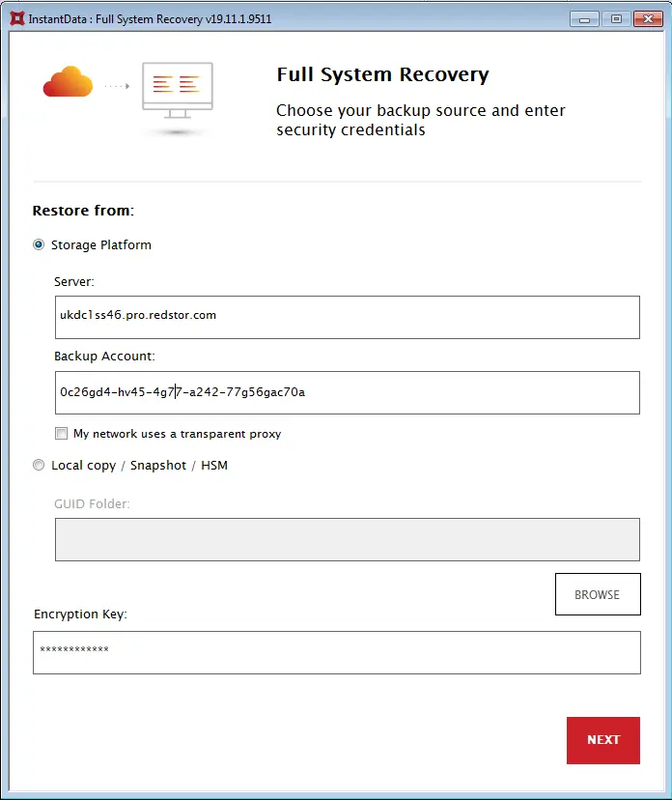Screen dimensions: 672x800
Task: Click the 'Backup Account:' label
Action: point(104,357)
